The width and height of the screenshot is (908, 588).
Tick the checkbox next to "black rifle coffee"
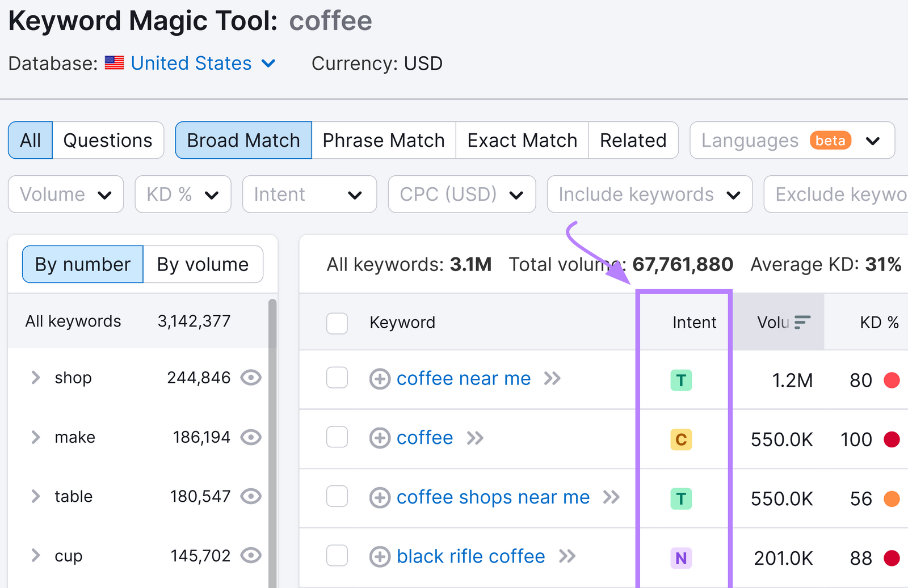click(337, 557)
